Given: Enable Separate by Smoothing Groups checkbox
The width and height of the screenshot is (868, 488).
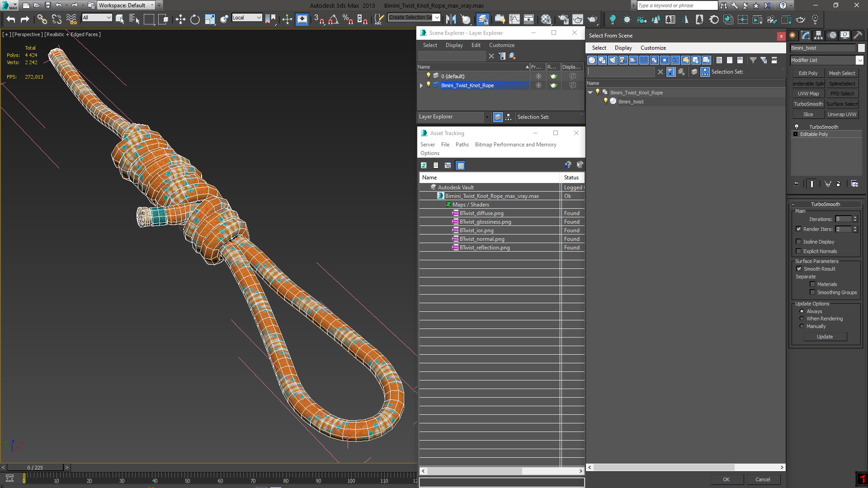Looking at the screenshot, I should tap(812, 292).
